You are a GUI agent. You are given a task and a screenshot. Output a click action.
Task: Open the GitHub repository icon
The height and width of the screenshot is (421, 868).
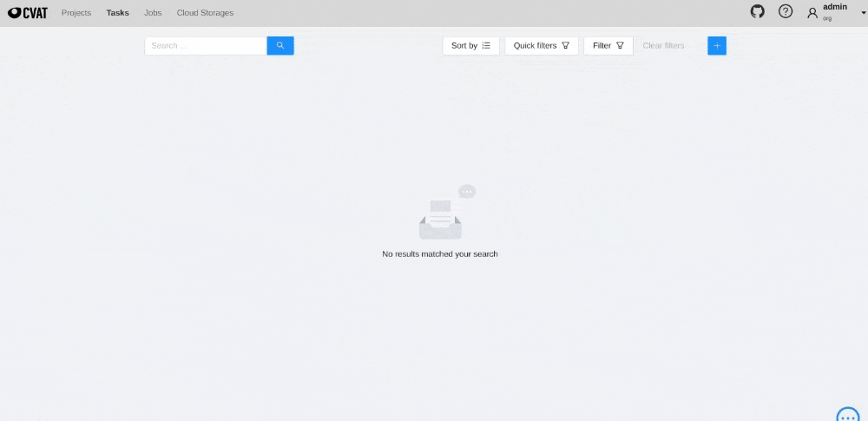click(757, 12)
